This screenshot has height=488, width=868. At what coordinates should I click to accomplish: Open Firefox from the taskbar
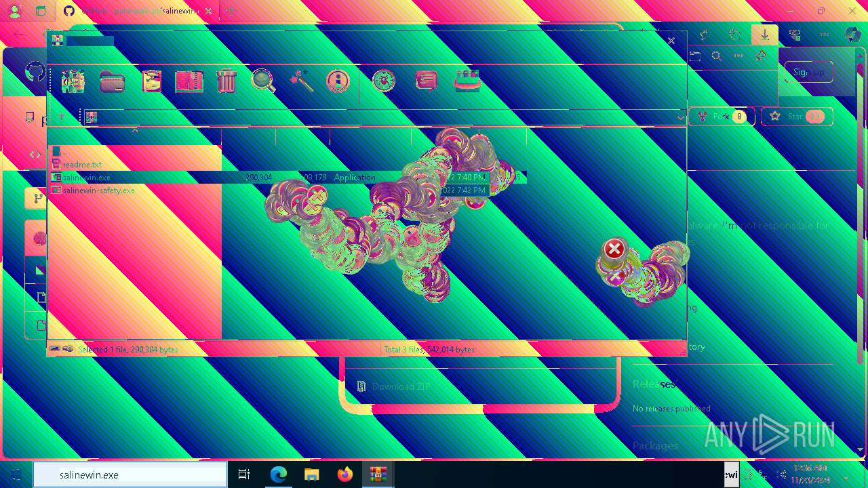click(x=345, y=475)
